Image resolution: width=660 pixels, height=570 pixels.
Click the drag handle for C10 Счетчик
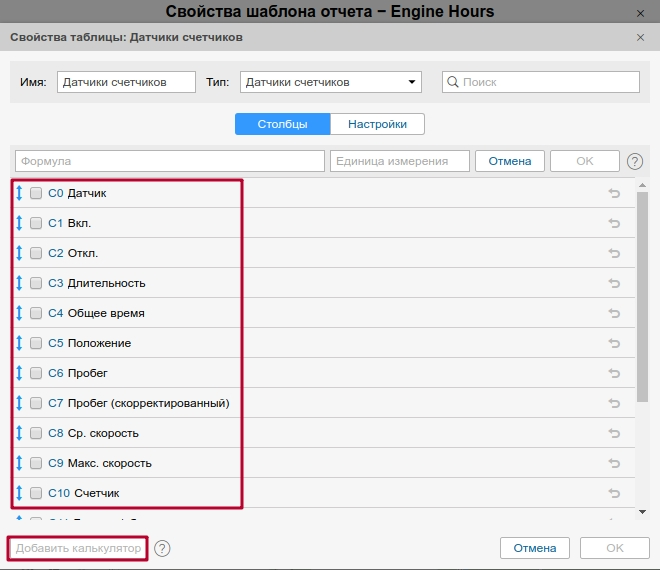(20, 493)
